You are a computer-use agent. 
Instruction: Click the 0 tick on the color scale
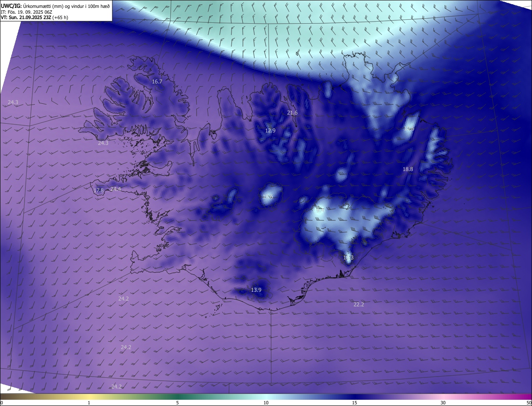click(2, 403)
